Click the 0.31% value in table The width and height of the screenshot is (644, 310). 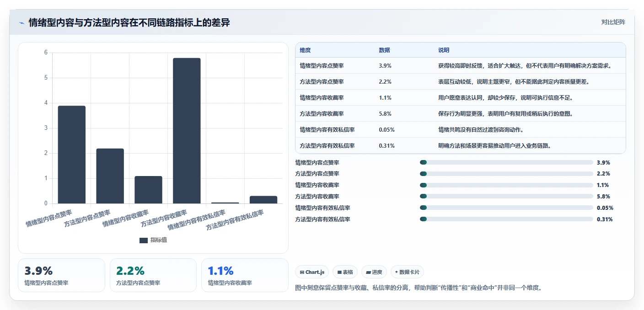coord(387,146)
